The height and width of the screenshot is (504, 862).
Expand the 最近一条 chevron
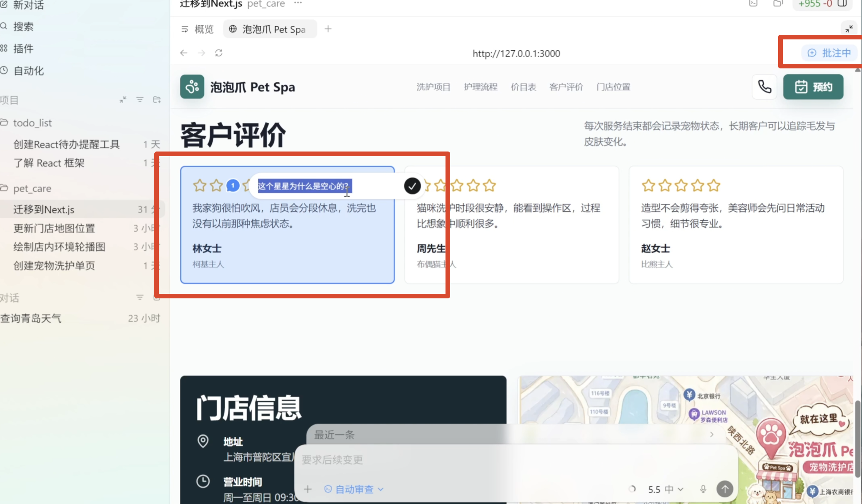[x=712, y=434]
